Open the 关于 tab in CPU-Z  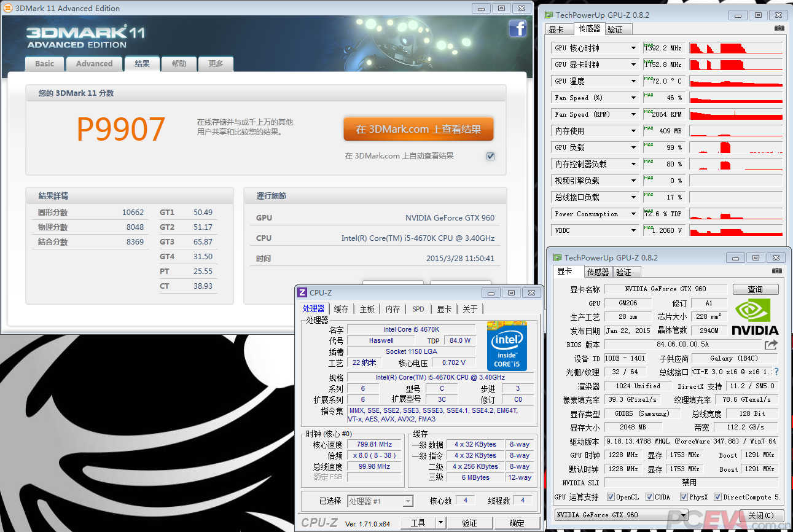[x=470, y=309]
